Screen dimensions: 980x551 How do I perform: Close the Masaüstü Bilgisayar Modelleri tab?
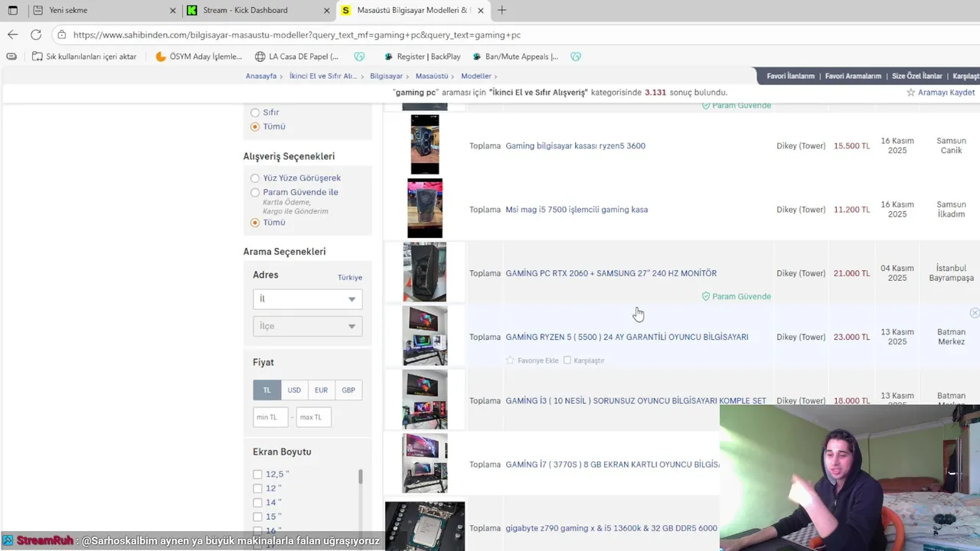pyautogui.click(x=481, y=10)
